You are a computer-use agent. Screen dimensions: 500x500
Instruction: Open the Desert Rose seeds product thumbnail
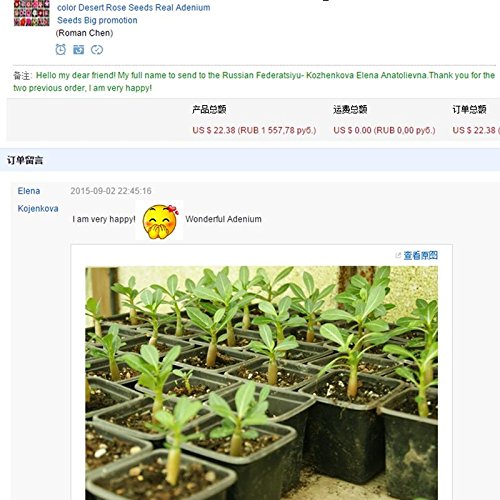click(x=32, y=13)
